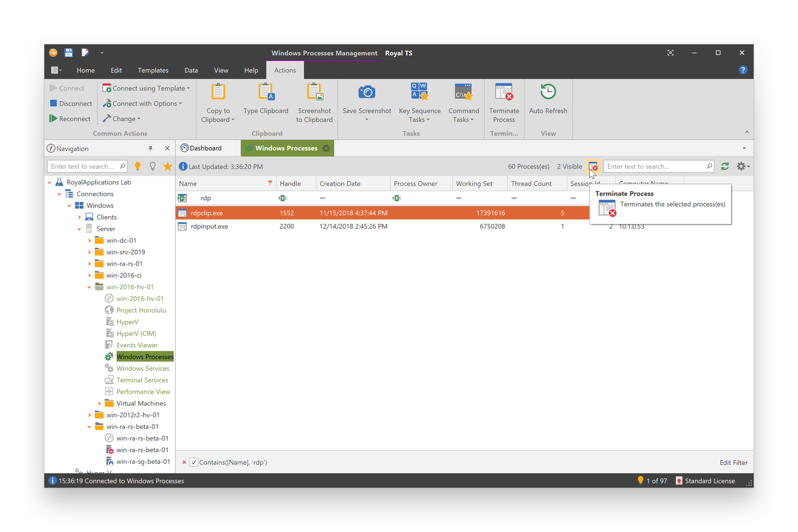The width and height of the screenshot is (798, 532).
Task: Click Screenshot to Clipboard icon
Action: coord(314,93)
